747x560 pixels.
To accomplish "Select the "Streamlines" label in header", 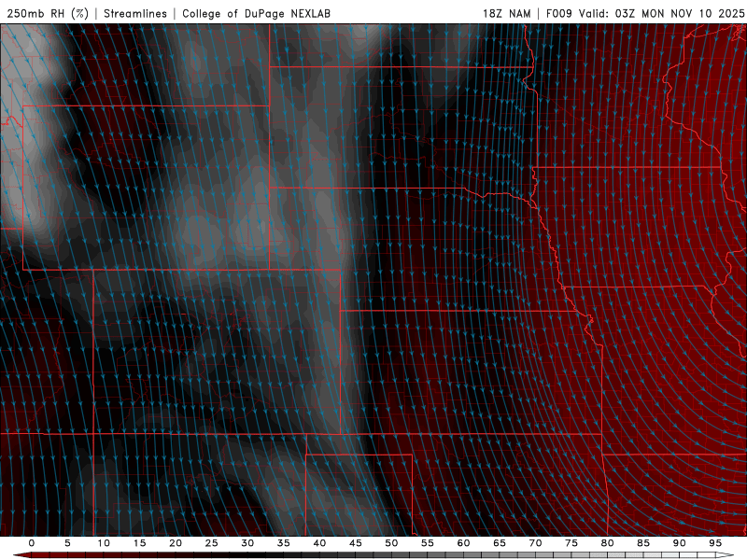I will point(135,13).
